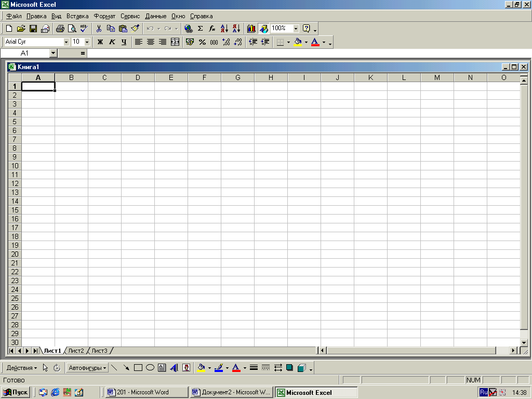The height and width of the screenshot is (399, 532).
Task: Click the Increase Indent icon
Action: point(265,42)
